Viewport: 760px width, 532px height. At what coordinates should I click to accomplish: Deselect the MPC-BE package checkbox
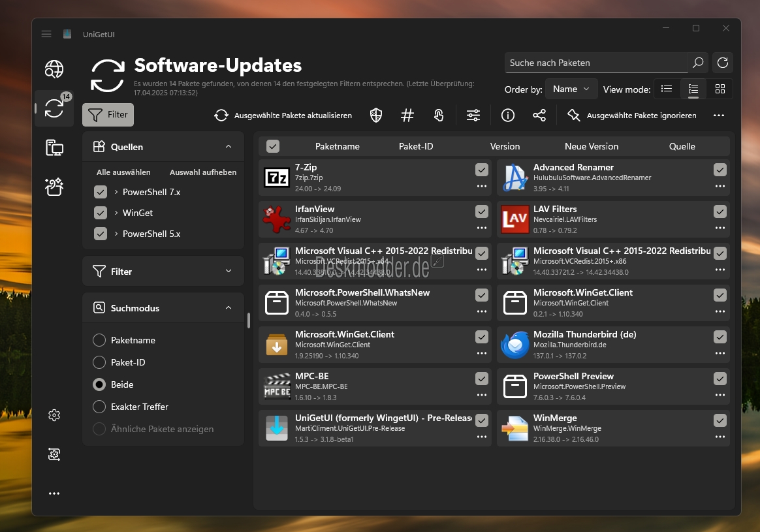pos(481,379)
